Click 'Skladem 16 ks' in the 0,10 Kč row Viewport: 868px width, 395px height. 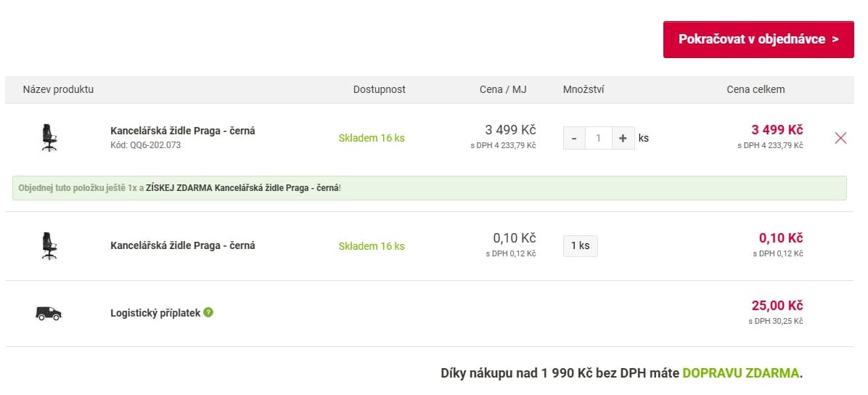(x=372, y=246)
